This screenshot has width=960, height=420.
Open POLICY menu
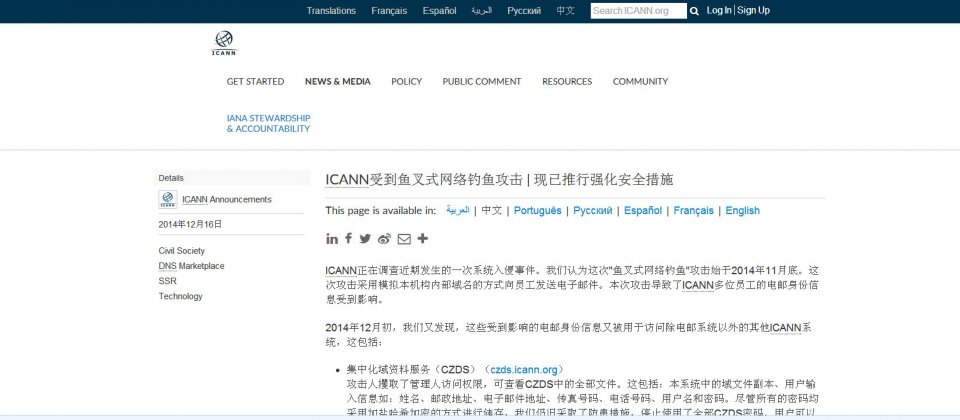click(407, 81)
